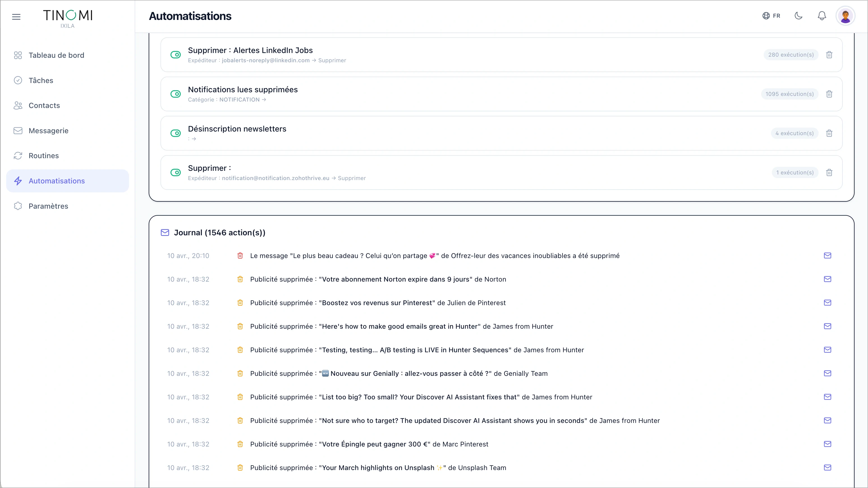Click the 1 exécution(s) badge
Image resolution: width=868 pixels, height=488 pixels.
click(x=795, y=172)
